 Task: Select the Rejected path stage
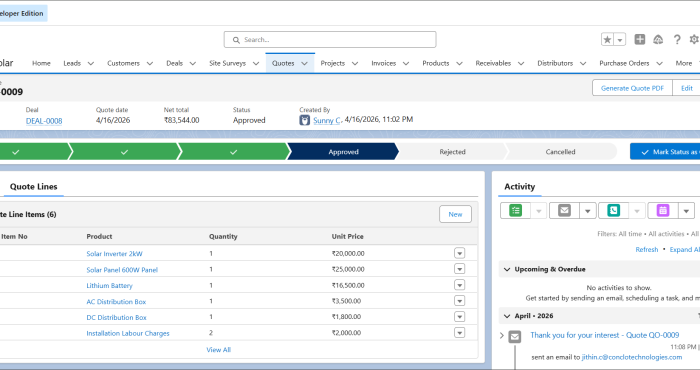[452, 152]
